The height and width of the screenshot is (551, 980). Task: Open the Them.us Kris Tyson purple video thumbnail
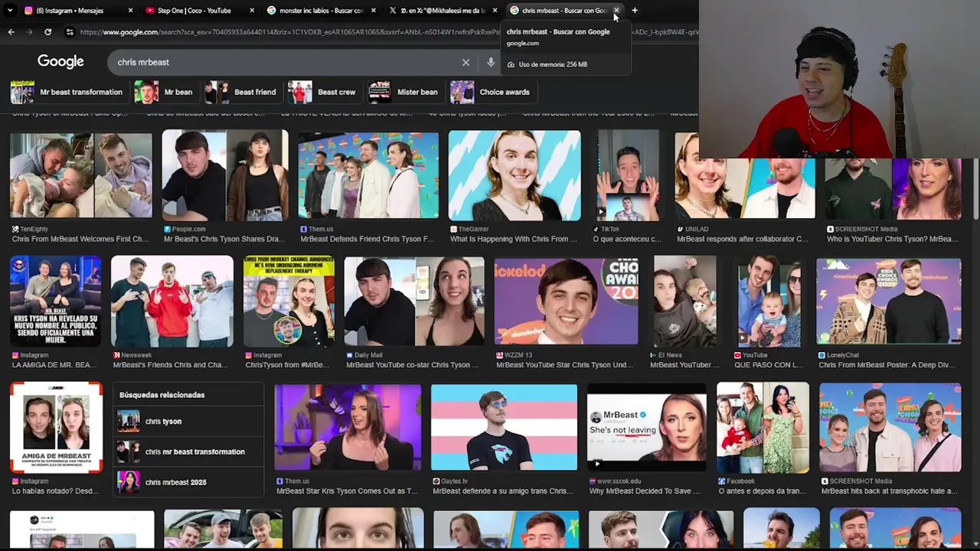(x=348, y=428)
